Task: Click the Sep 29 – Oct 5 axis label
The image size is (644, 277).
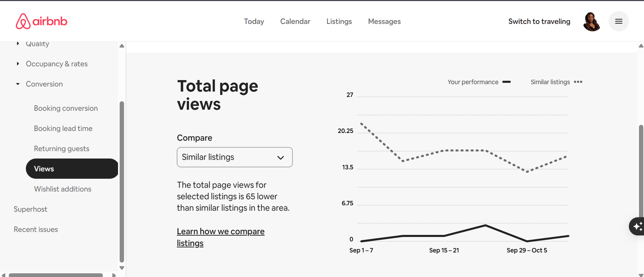Action: coord(527,250)
